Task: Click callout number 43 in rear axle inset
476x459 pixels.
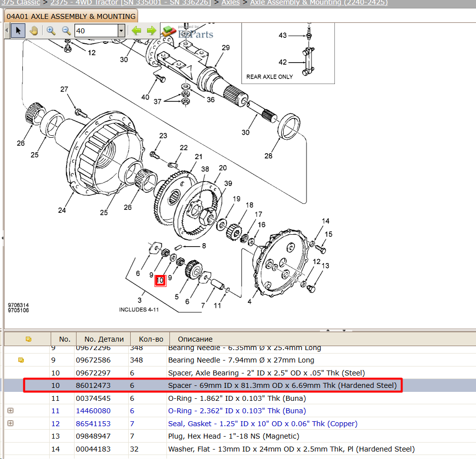Action: (283, 35)
